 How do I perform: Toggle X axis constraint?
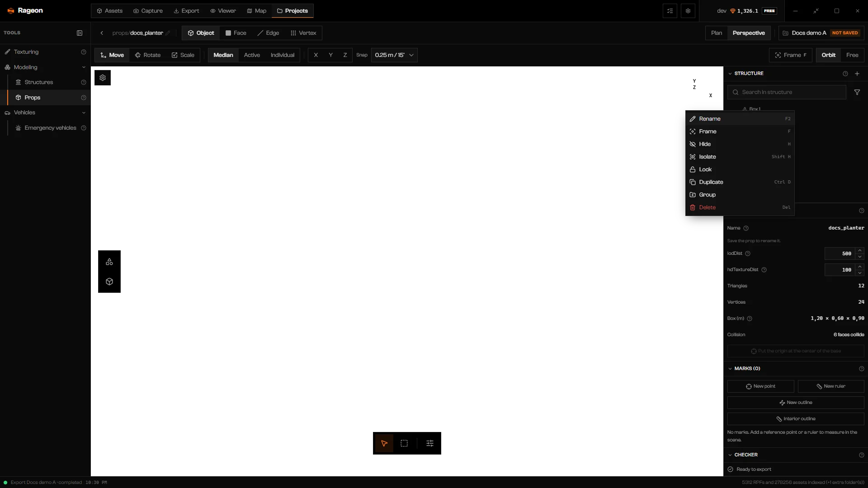(x=316, y=55)
